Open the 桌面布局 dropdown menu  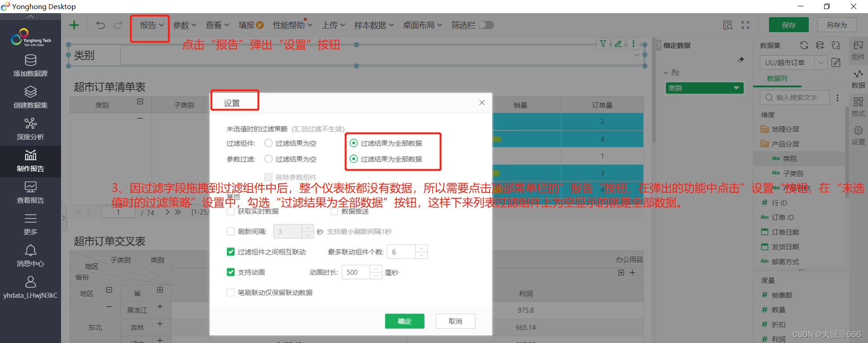(x=423, y=25)
